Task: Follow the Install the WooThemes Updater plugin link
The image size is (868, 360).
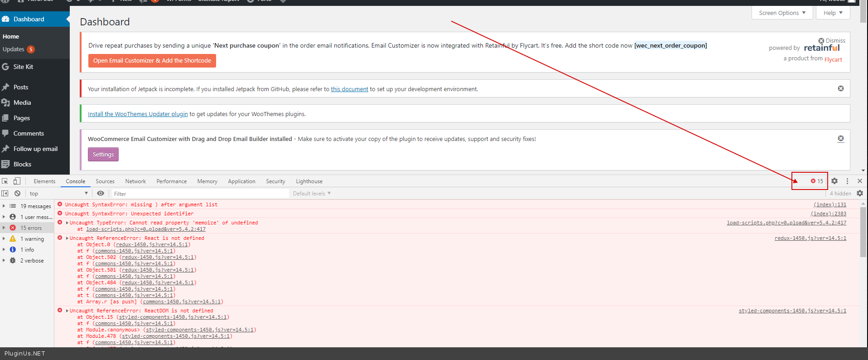Action: tap(138, 114)
